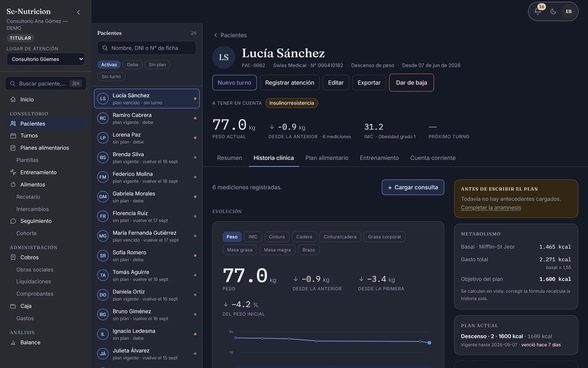Click the back arrow beside Pacientes breadcrumb
The width and height of the screenshot is (588, 368).
click(x=216, y=35)
